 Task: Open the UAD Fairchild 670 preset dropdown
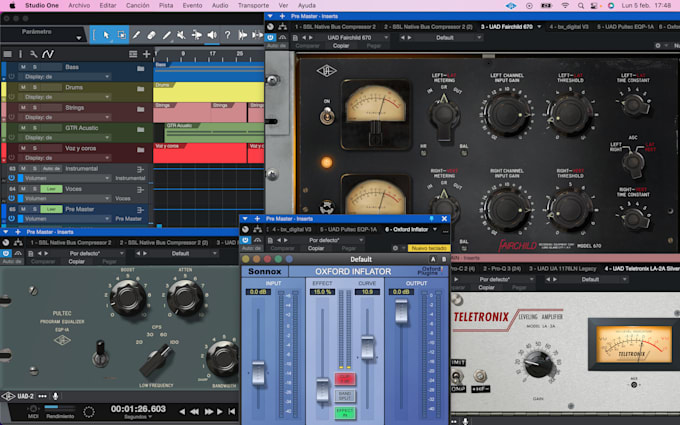pos(351,38)
